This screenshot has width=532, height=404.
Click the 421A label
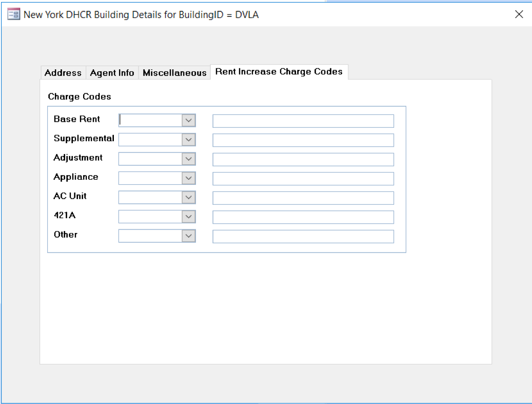pos(65,215)
